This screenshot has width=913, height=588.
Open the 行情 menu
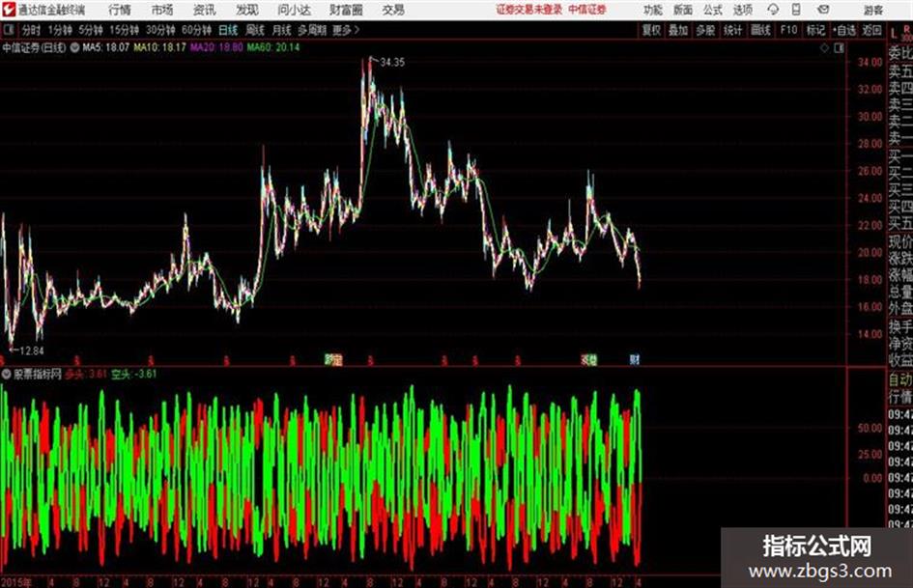pyautogui.click(x=120, y=10)
